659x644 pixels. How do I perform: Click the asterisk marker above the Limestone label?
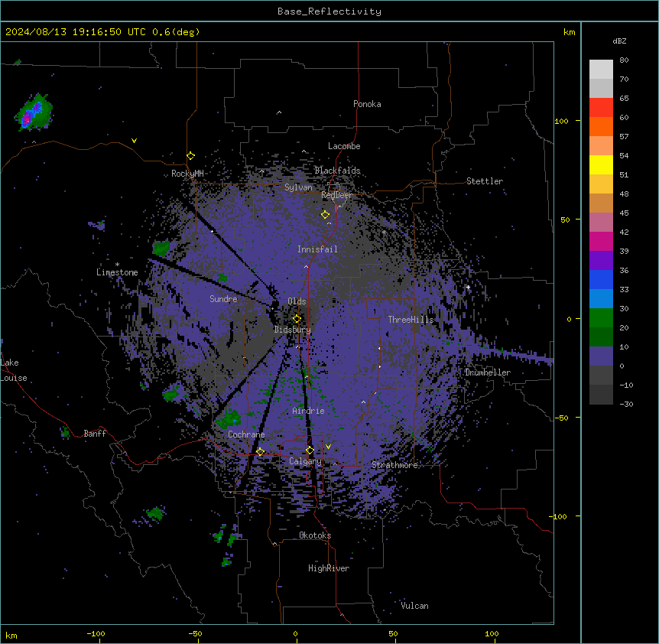tap(117, 265)
